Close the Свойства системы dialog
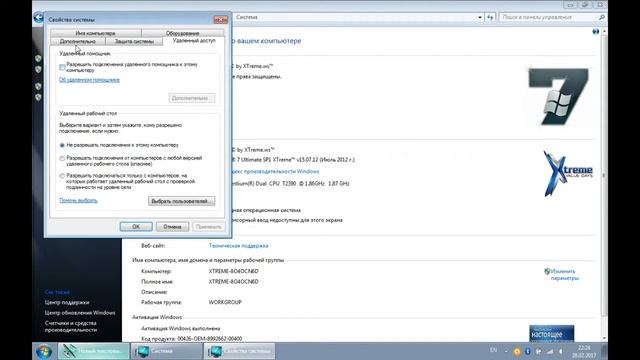Viewport: 640px width, 360px height. pos(220,20)
